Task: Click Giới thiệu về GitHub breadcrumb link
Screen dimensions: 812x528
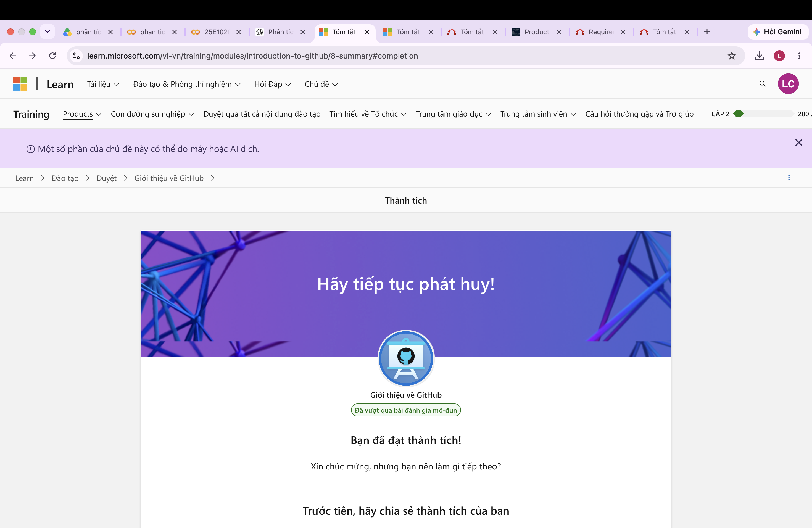Action: click(x=169, y=178)
